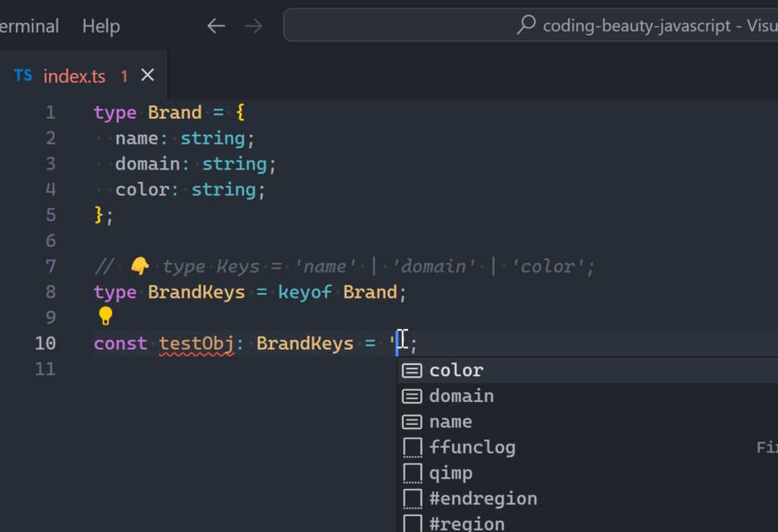Pick the qimp snippet suggestion

pos(587,473)
